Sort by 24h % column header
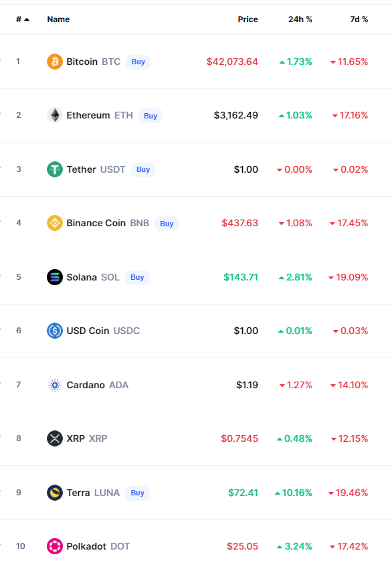 click(300, 19)
